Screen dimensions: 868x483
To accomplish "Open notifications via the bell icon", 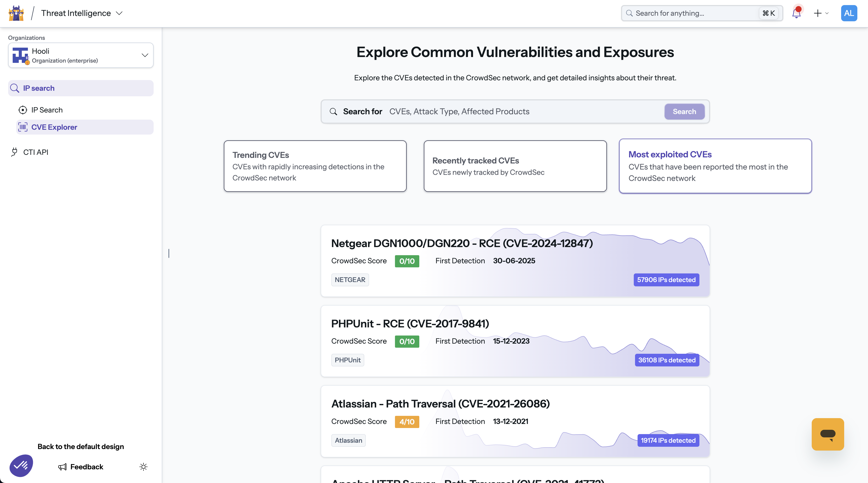I will (x=797, y=13).
